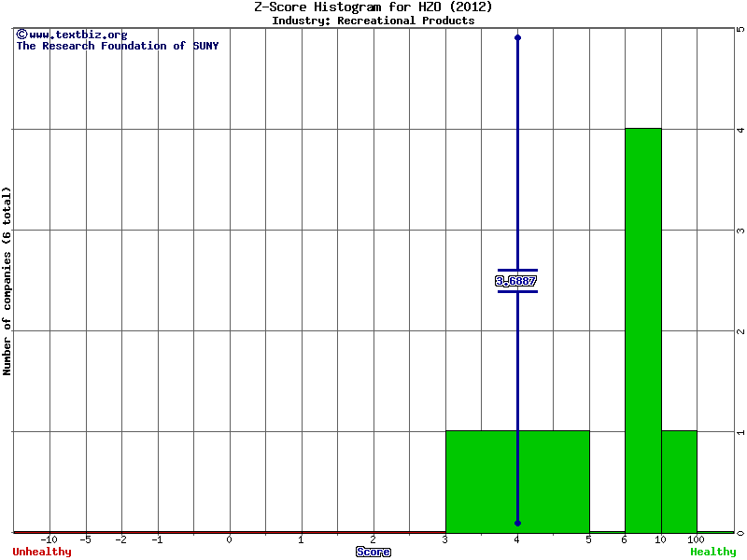
Task: Click the green 'Healthy' label
Action: click(713, 552)
